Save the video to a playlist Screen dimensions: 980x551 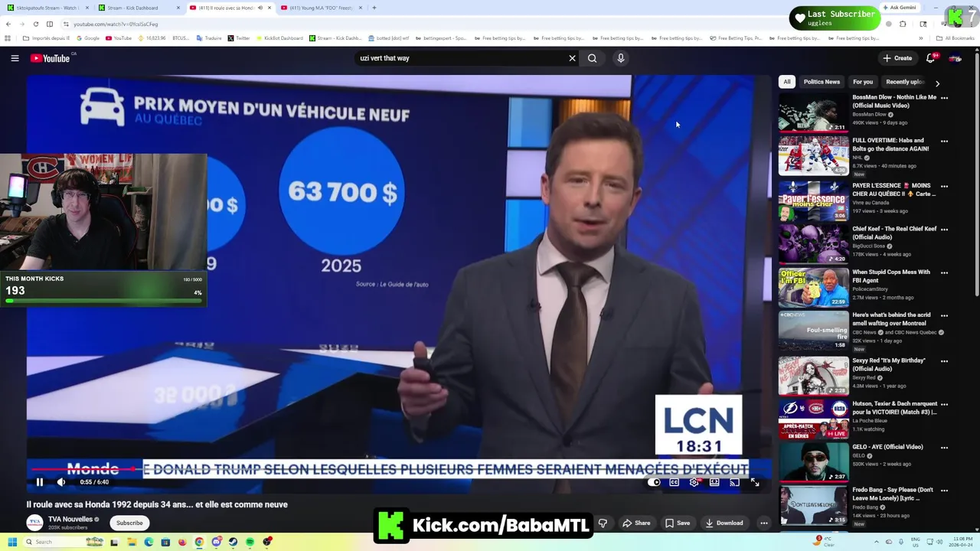(678, 523)
